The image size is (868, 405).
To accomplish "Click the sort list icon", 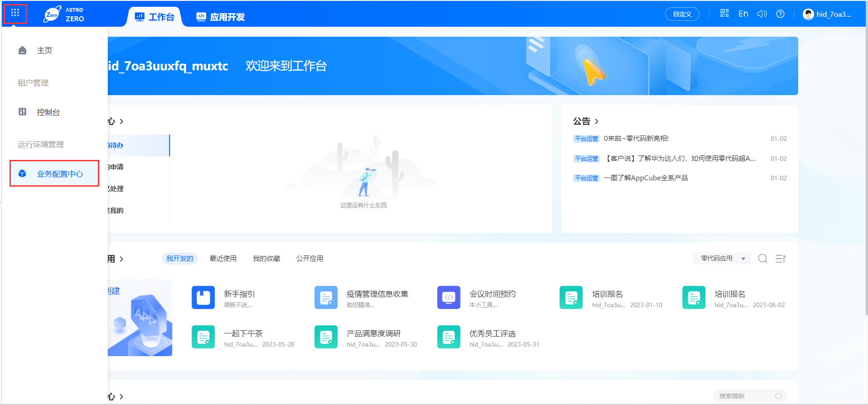I will pyautogui.click(x=781, y=258).
